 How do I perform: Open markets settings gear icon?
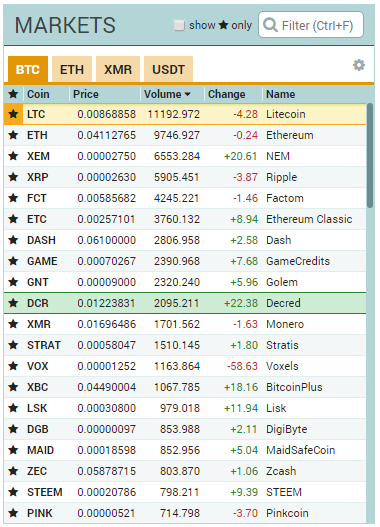tap(358, 65)
